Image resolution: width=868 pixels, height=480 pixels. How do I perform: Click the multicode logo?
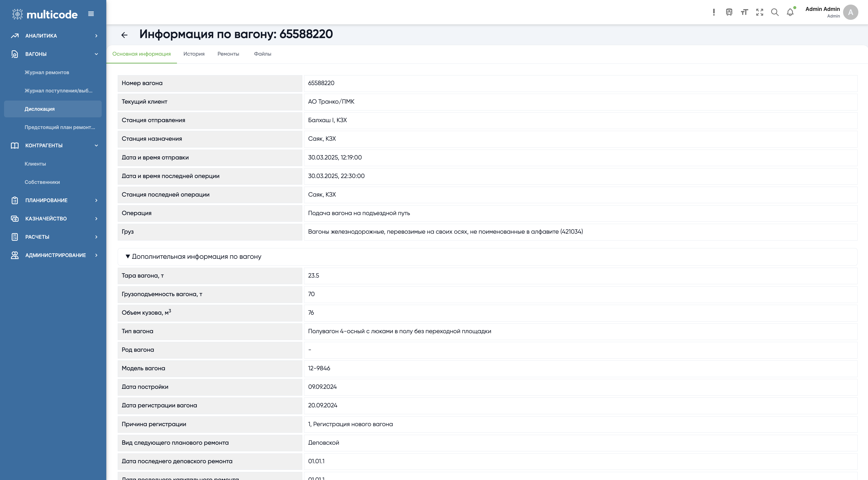pos(45,14)
